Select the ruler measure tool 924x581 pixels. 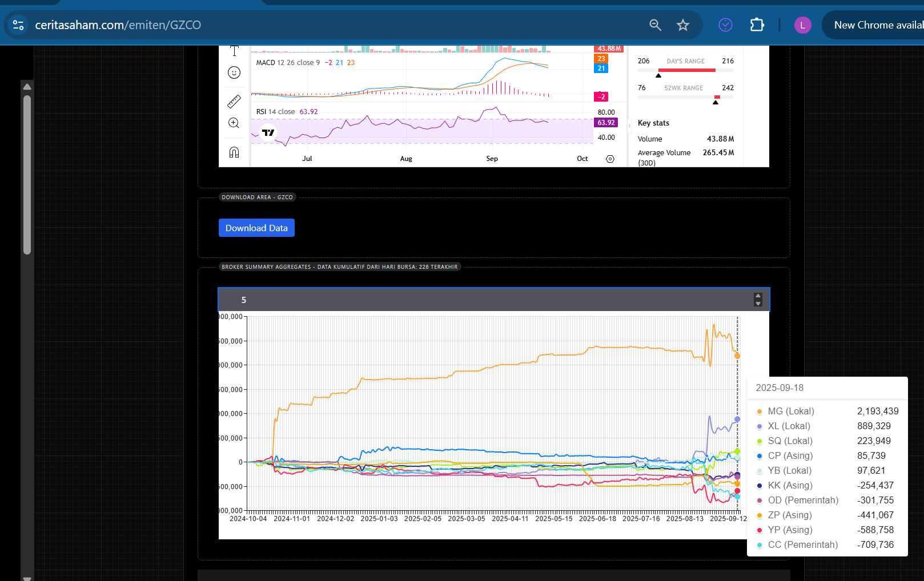234,102
